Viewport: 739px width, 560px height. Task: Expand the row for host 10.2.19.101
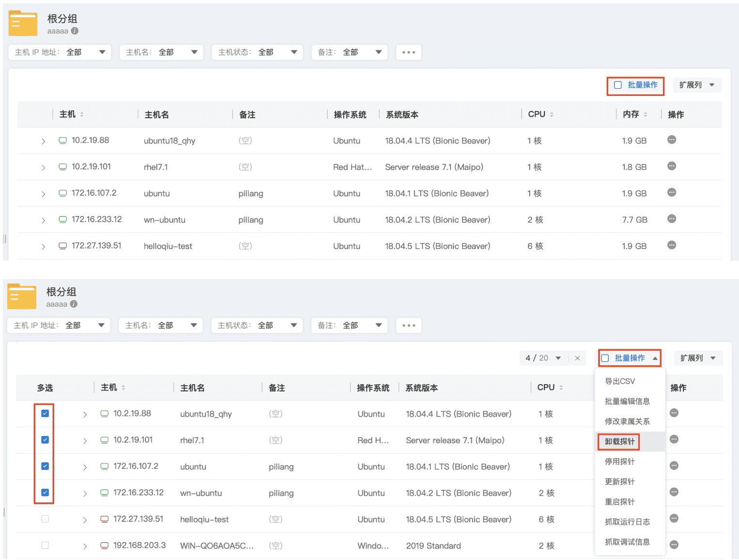[x=43, y=167]
